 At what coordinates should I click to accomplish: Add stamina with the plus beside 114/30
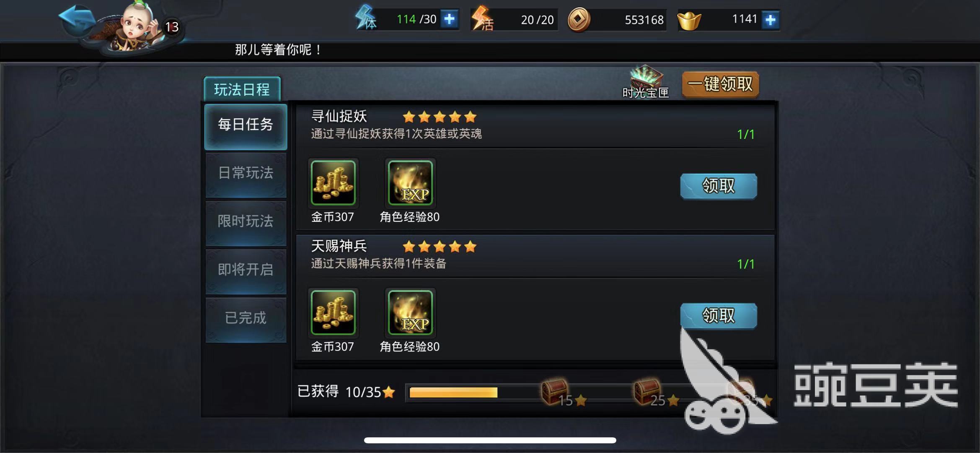point(450,19)
